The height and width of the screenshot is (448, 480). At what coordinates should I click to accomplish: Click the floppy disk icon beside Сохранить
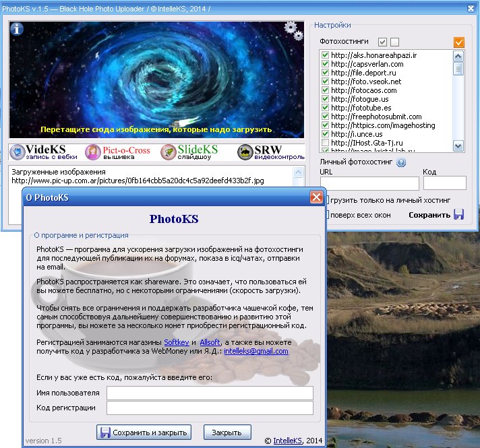pyautogui.click(x=458, y=214)
